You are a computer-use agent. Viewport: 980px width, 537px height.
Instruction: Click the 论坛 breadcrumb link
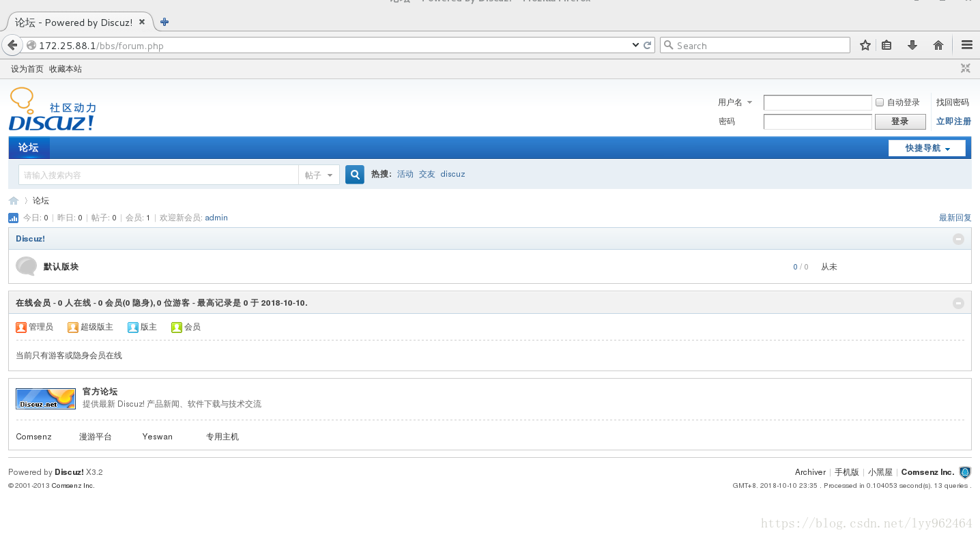point(41,201)
